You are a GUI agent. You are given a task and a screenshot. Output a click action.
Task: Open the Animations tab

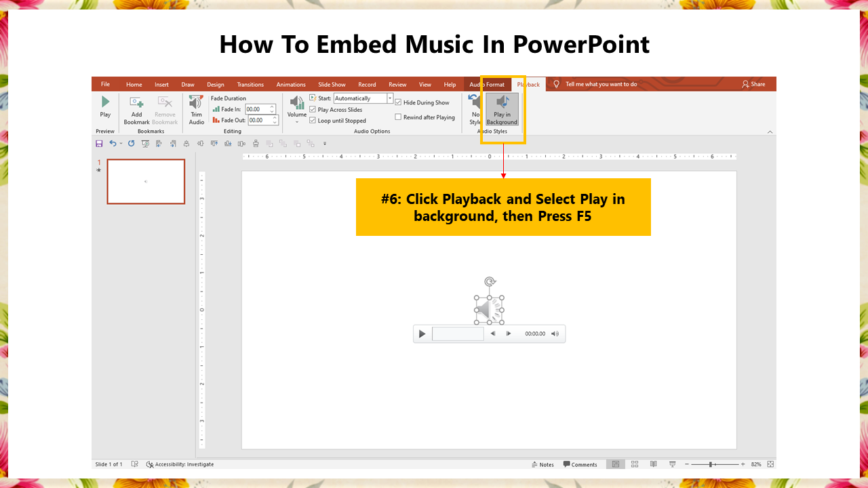click(291, 85)
